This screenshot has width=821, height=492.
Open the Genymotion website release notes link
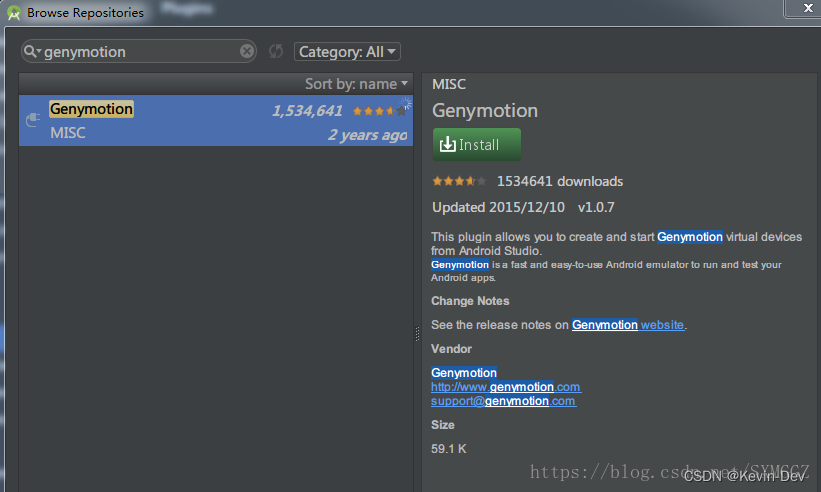pos(628,325)
